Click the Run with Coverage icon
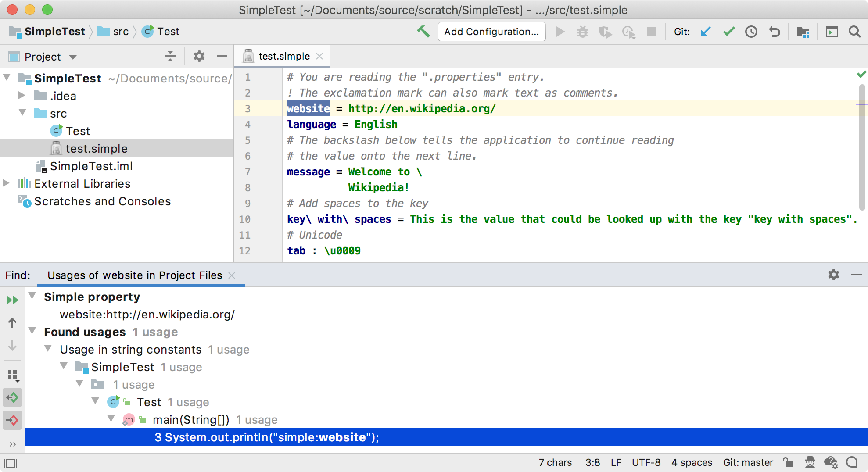Viewport: 868px width, 472px height. point(606,32)
